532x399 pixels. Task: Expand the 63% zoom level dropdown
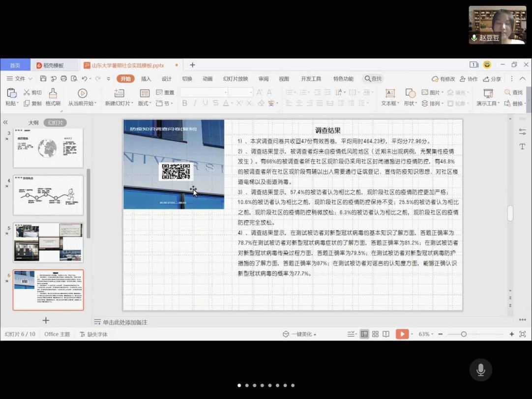click(x=426, y=334)
